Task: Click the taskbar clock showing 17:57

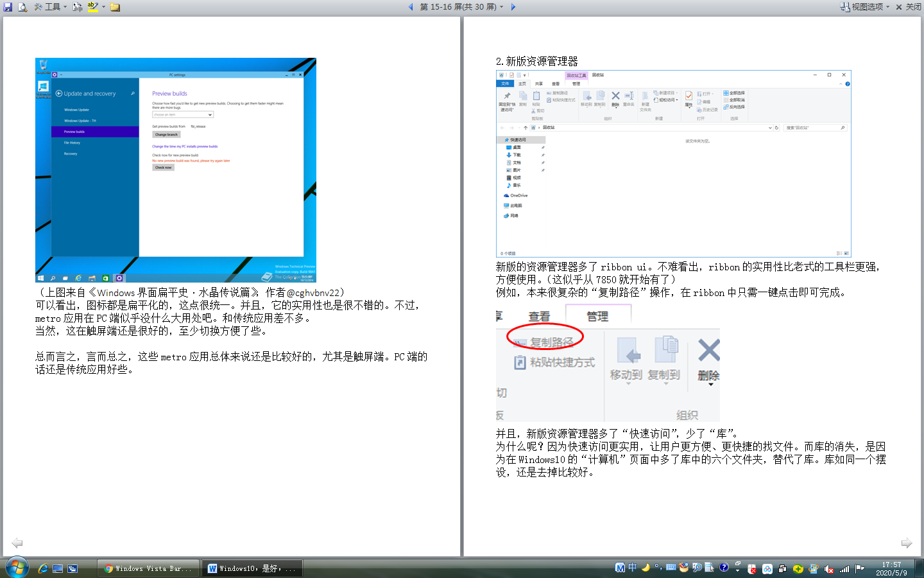Action: [x=891, y=568]
